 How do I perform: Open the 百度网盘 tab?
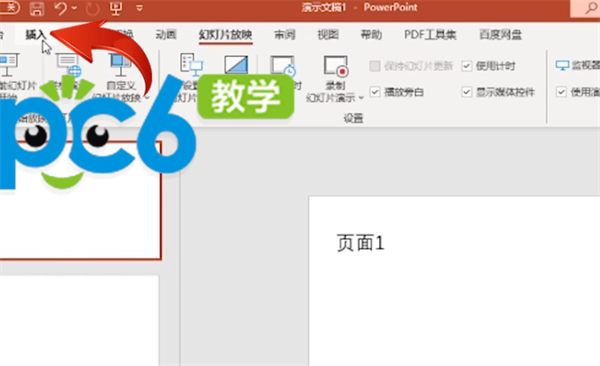click(501, 35)
